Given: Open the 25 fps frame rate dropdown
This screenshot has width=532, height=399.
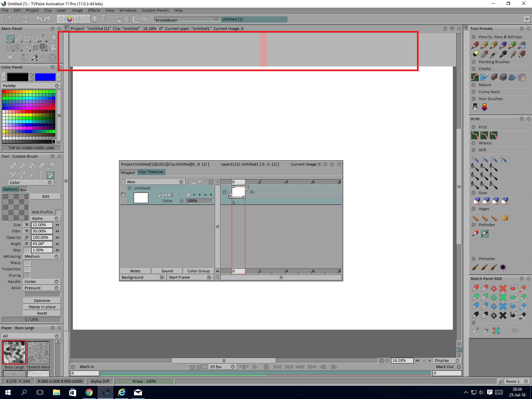Looking at the screenshot, I should pyautogui.click(x=222, y=367).
